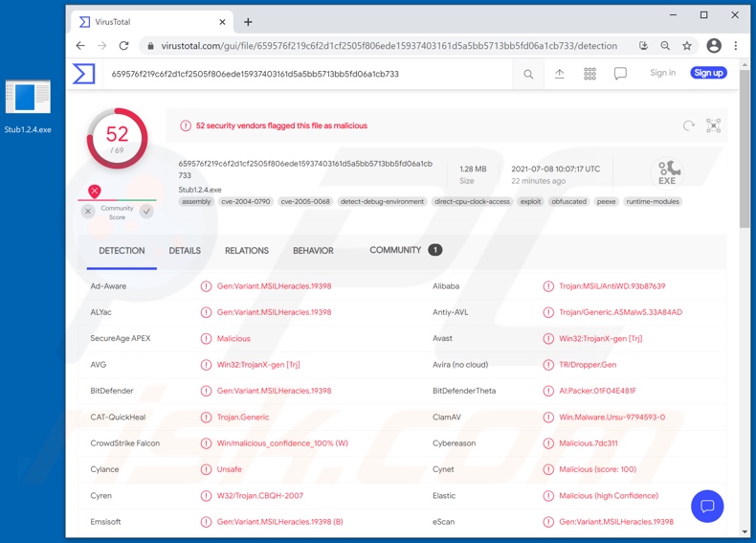The width and height of the screenshot is (756, 543).
Task: Click the Sign up button
Action: (708, 73)
